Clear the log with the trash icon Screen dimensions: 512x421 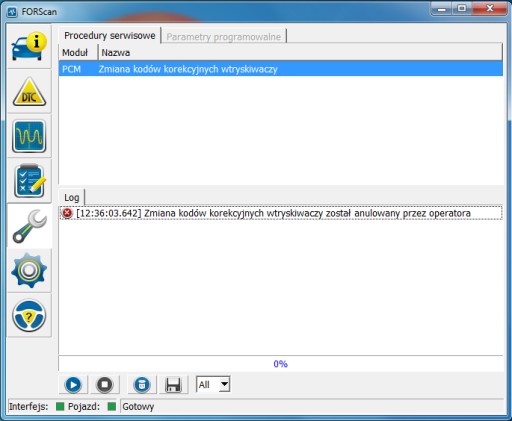tap(142, 385)
